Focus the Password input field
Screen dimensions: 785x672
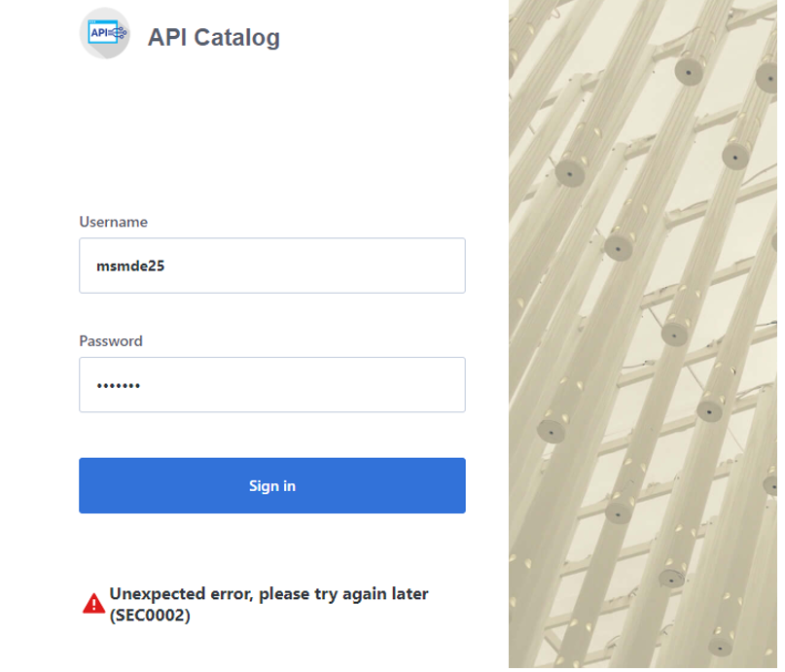coord(272,385)
